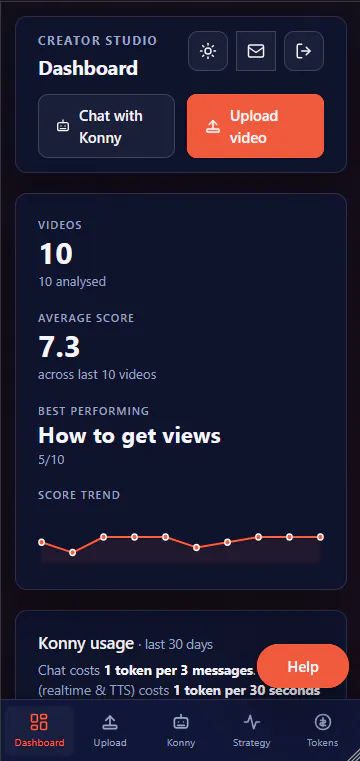Click the 'How to get views' title
360x761 pixels.
coord(129,436)
